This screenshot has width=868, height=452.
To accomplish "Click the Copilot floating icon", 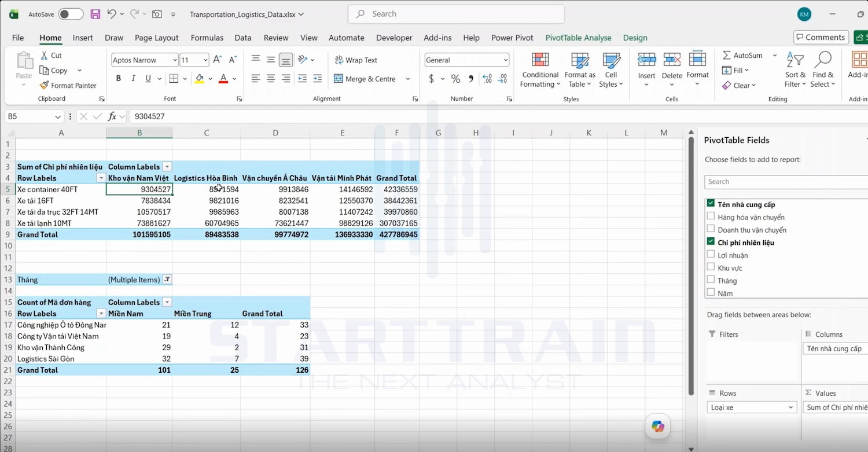I will [x=658, y=427].
